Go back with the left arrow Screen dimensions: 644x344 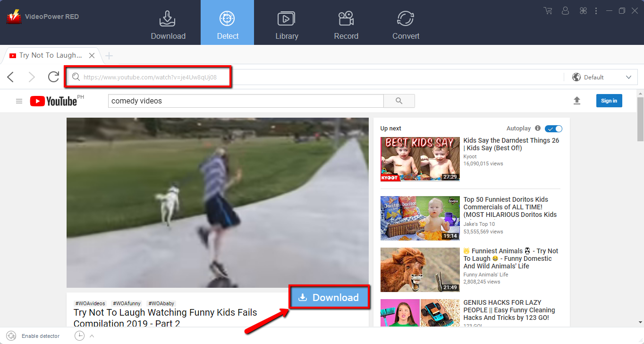click(x=11, y=77)
